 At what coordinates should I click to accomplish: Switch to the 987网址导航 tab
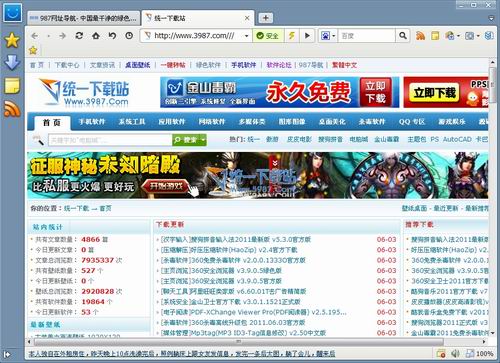[83, 18]
